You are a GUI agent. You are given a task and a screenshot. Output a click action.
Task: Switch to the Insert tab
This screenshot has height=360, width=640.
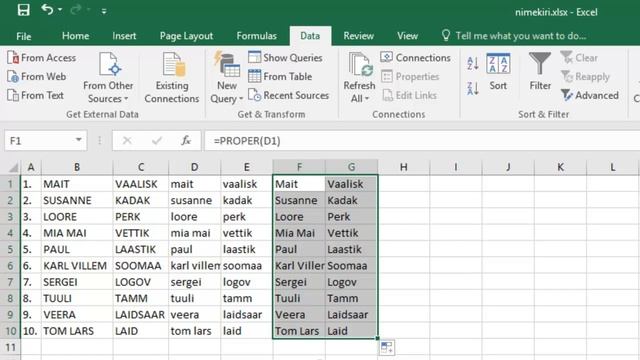point(124,36)
